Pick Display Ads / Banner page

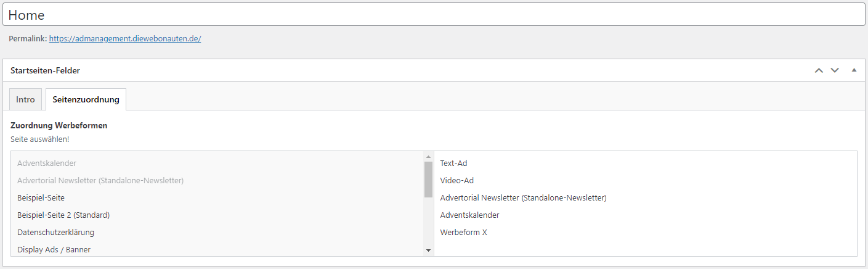pyautogui.click(x=54, y=250)
